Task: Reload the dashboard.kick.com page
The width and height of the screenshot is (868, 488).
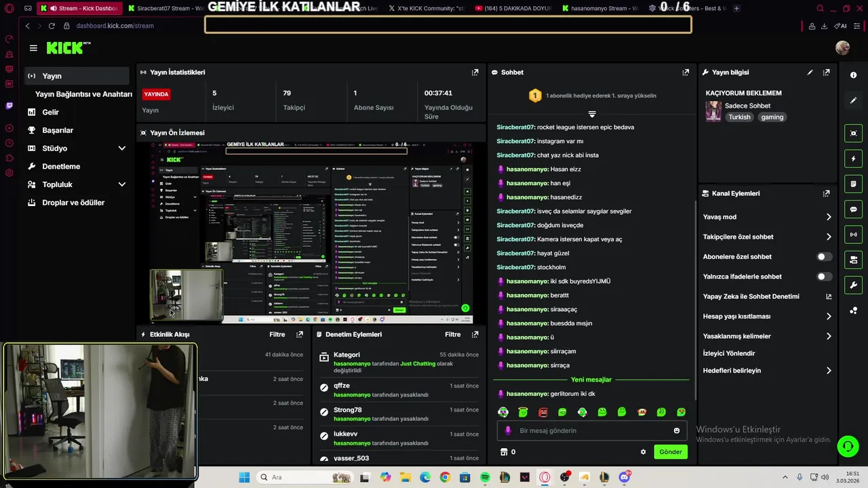Action: tap(52, 26)
